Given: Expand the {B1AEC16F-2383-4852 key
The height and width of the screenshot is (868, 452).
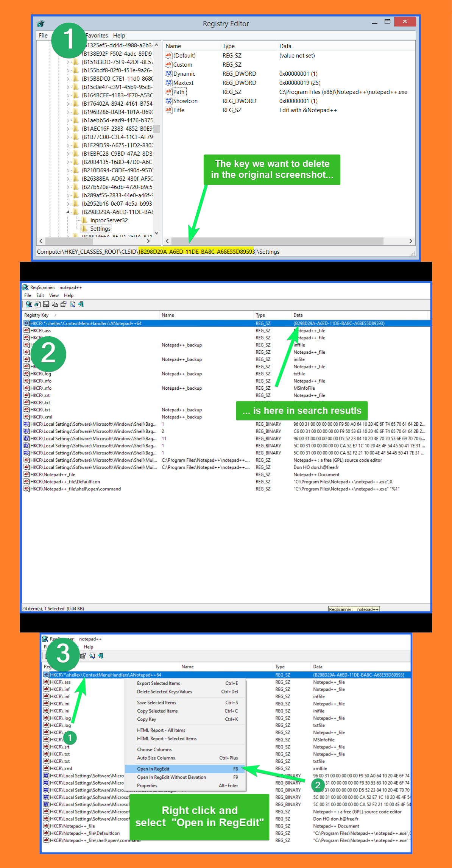Looking at the screenshot, I should point(68,129).
